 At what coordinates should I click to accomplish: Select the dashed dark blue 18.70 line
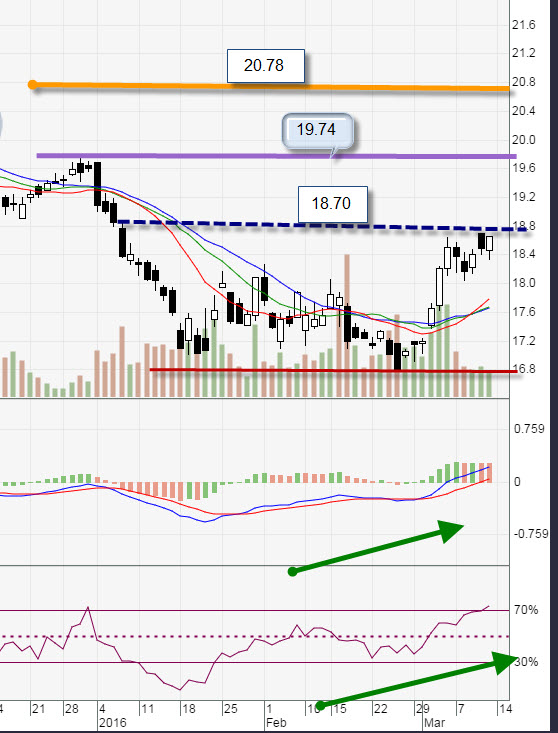pyautogui.click(x=322, y=226)
